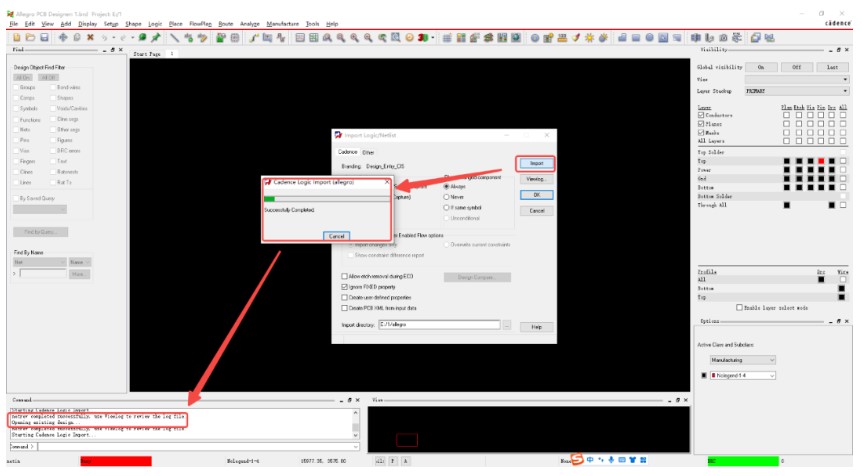Open the Setup menu
Viewport: 862px width, 476px height.
111,24
